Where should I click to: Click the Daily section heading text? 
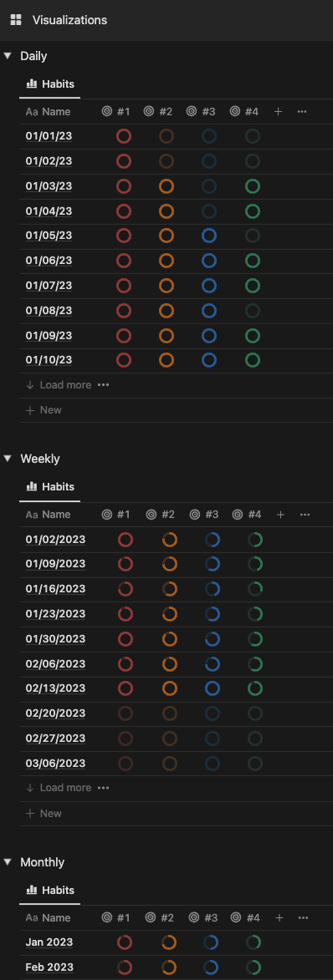pyautogui.click(x=33, y=56)
